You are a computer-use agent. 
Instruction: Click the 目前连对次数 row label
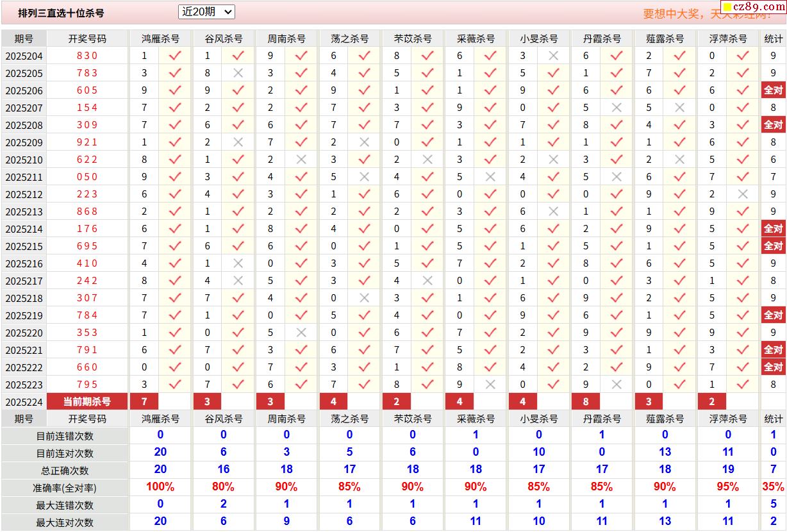pyautogui.click(x=65, y=453)
